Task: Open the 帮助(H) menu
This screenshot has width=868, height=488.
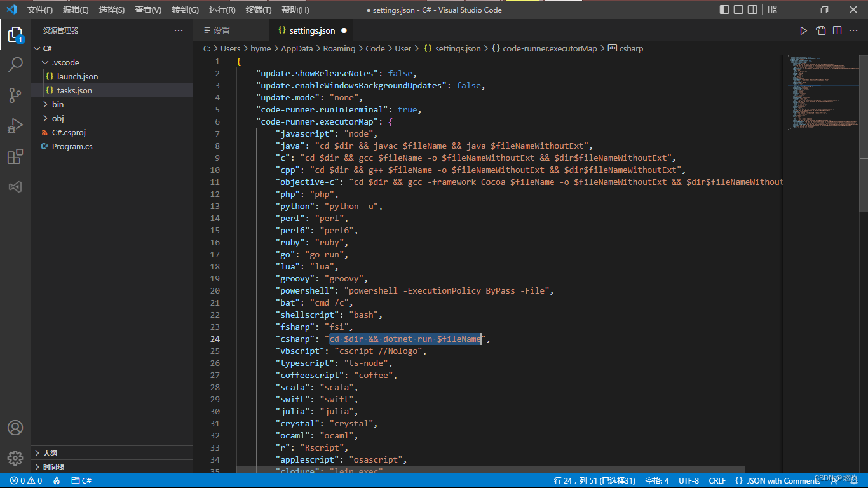Action: tap(295, 10)
